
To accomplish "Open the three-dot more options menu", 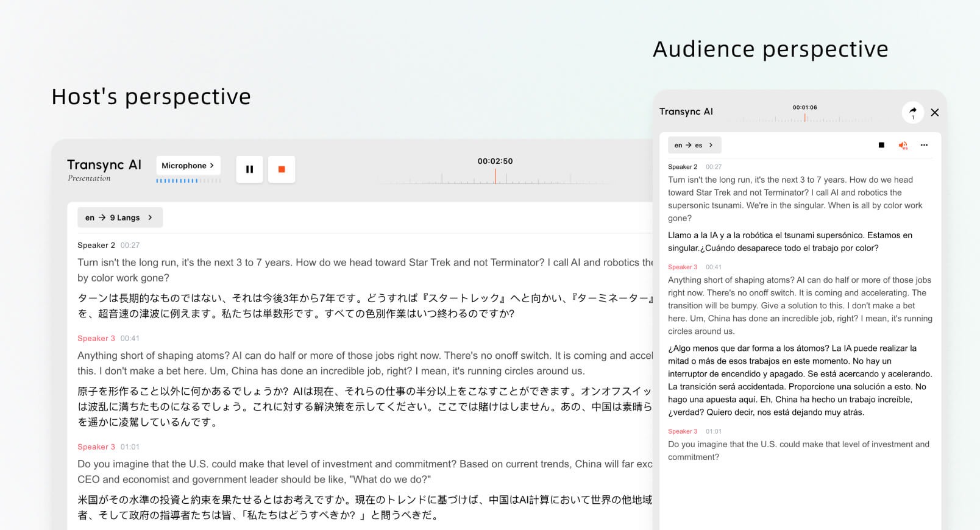I will tap(924, 145).
